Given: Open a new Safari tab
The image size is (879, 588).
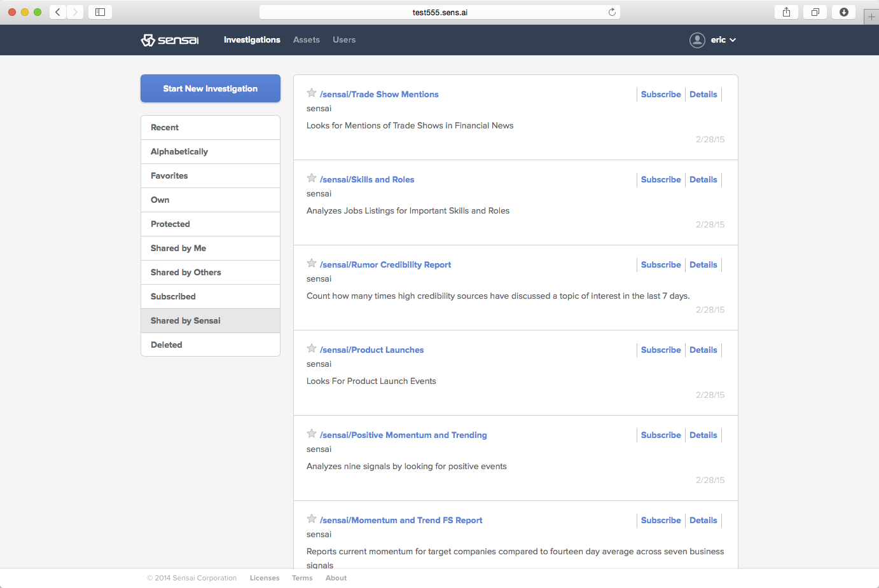Looking at the screenshot, I should pos(871,17).
